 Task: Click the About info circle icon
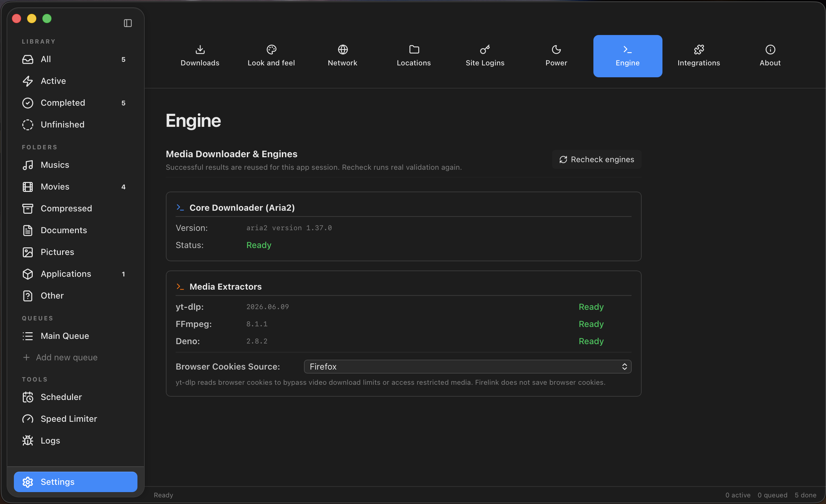tap(770, 50)
